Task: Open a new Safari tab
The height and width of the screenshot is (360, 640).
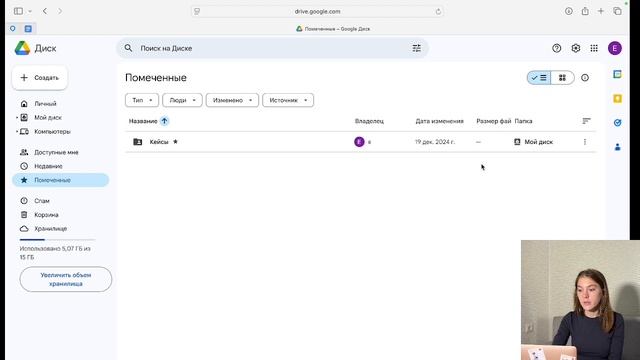Action: 601,11
